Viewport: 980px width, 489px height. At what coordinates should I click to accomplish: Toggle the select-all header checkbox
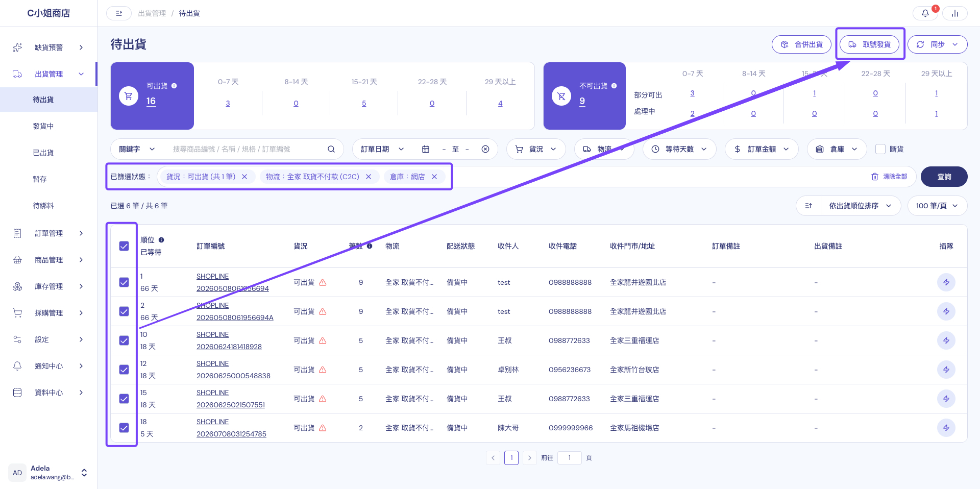point(124,246)
